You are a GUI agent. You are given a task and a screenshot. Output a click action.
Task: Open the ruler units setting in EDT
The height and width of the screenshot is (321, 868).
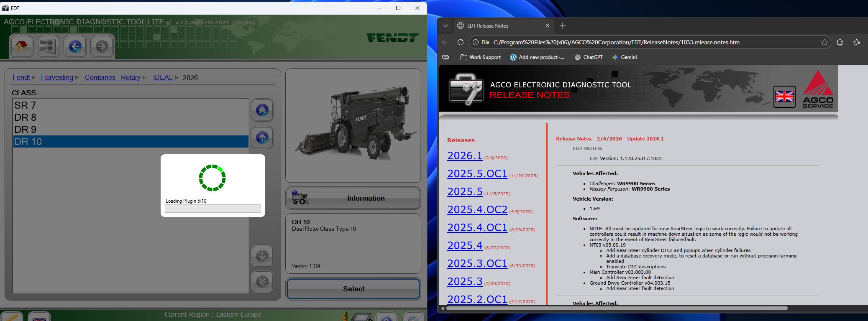pyautogui.click(x=12, y=318)
